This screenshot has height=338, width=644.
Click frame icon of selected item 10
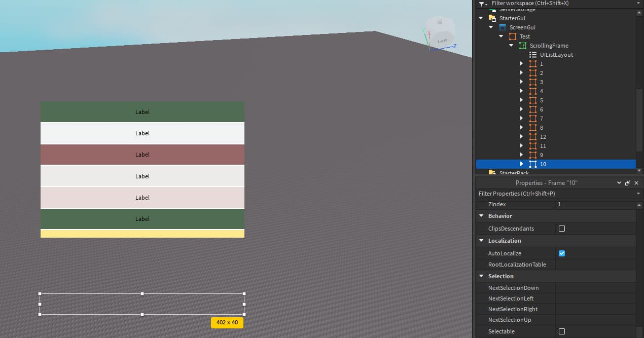pyautogui.click(x=533, y=164)
